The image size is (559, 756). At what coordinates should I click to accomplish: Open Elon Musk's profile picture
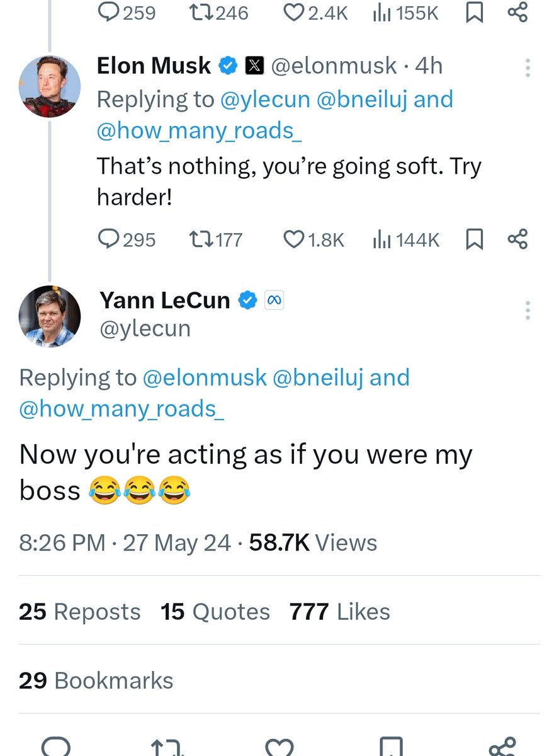tap(50, 87)
